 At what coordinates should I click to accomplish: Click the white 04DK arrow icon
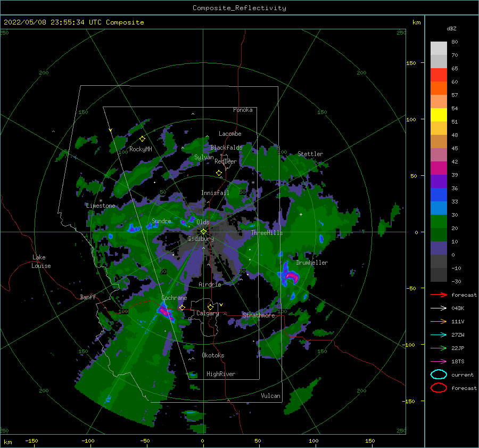(x=439, y=308)
